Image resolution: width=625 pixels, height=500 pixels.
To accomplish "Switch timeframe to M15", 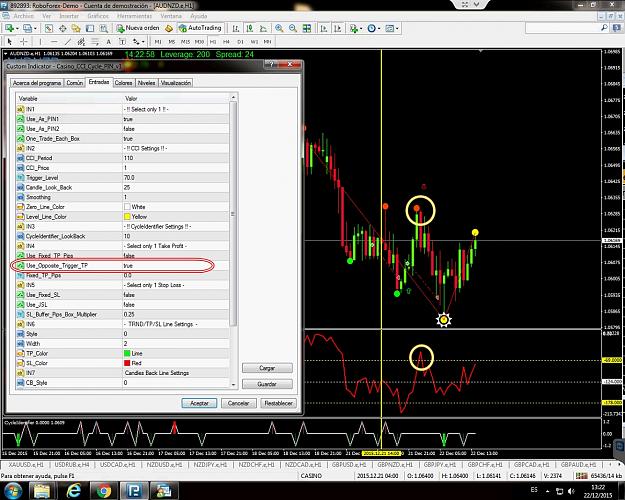I will tap(185, 41).
